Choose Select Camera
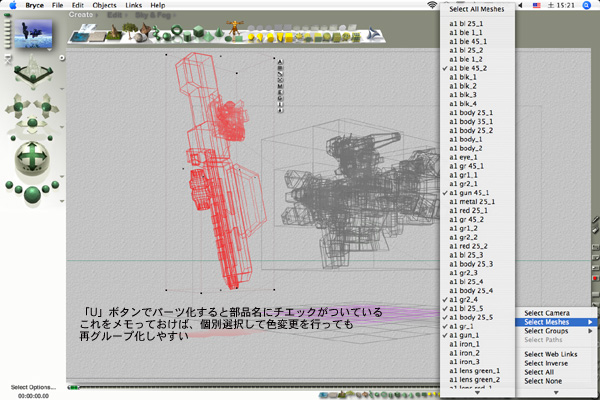This screenshot has width=600, height=400. [x=556, y=313]
